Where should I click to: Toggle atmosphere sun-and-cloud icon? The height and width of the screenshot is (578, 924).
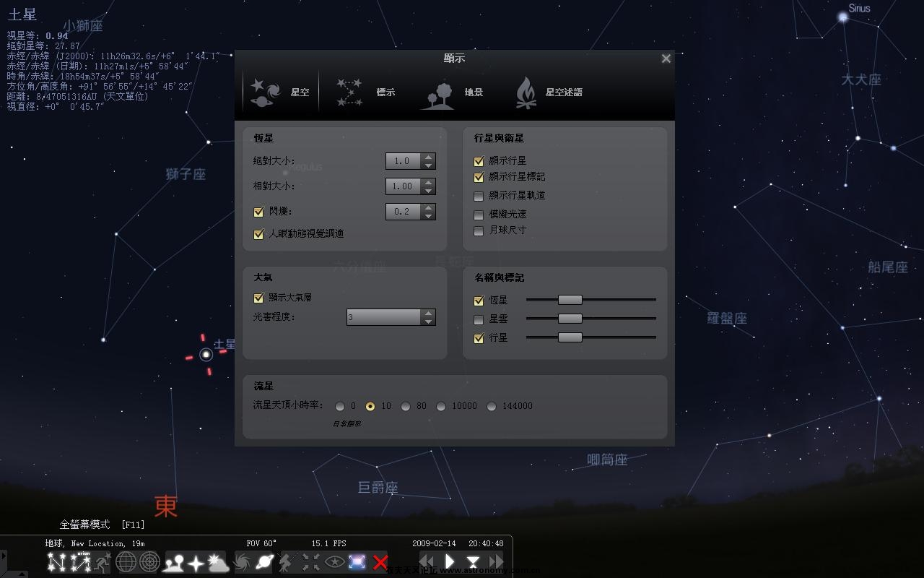tap(218, 562)
